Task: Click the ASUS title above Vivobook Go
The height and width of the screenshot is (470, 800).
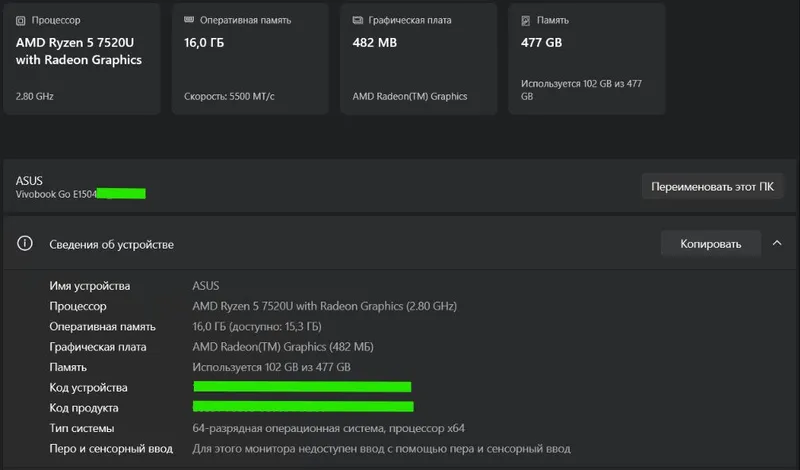Action: point(29,181)
